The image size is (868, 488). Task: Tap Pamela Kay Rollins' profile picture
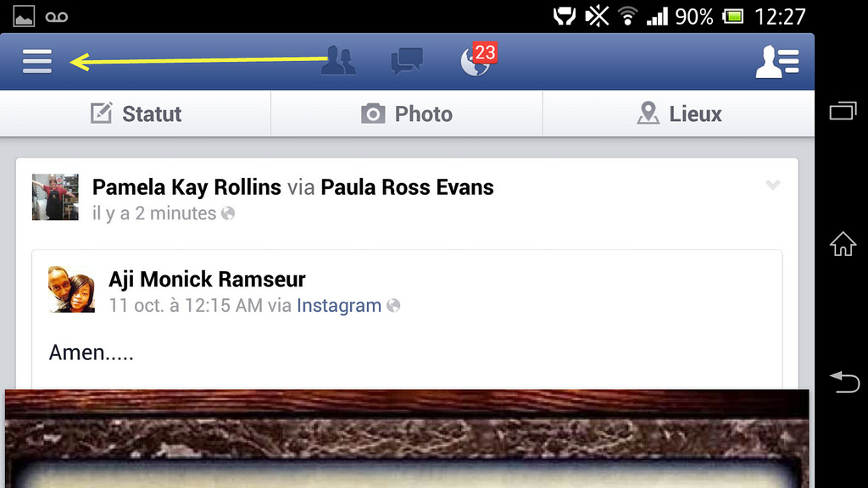pos(55,197)
